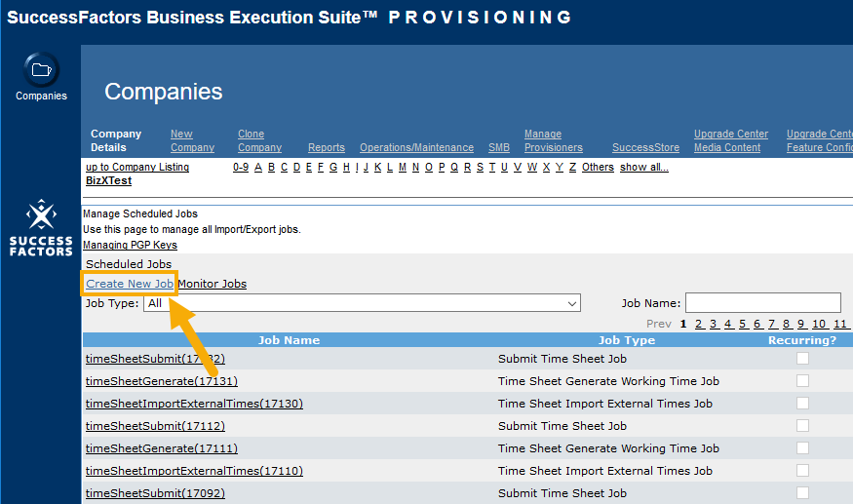The image size is (853, 504).
Task: Open job timeSheetImportExternalTimes(17110)
Action: [x=194, y=470]
